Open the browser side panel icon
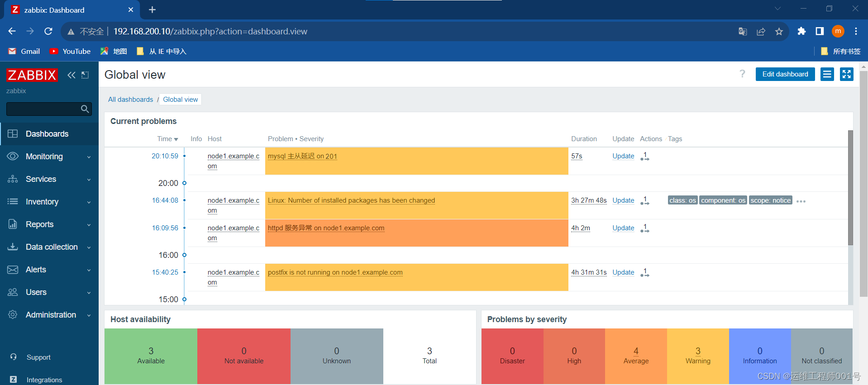Image resolution: width=868 pixels, height=385 pixels. (x=820, y=31)
